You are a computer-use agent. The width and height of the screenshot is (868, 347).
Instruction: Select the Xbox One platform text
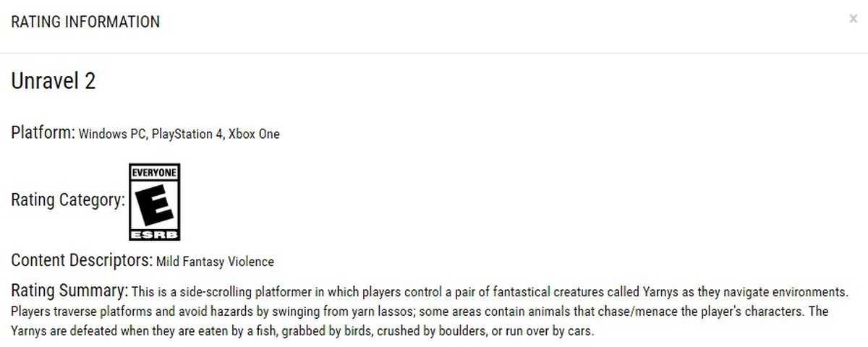(x=254, y=134)
